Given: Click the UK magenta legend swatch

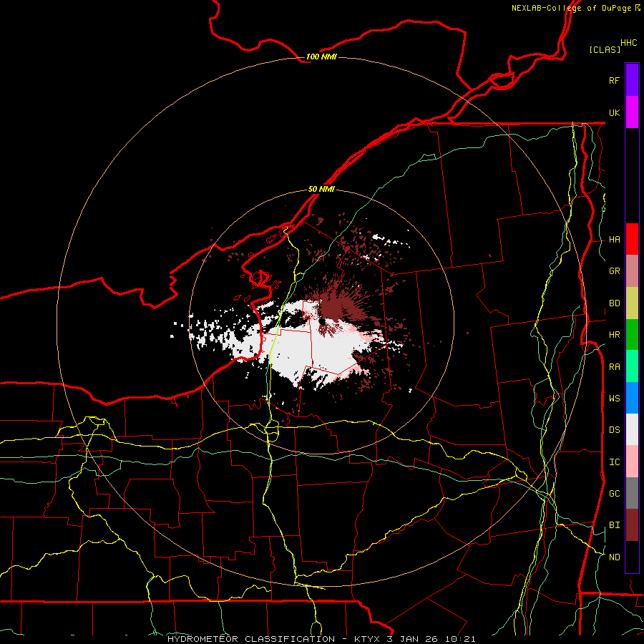Looking at the screenshot, I should (x=632, y=112).
